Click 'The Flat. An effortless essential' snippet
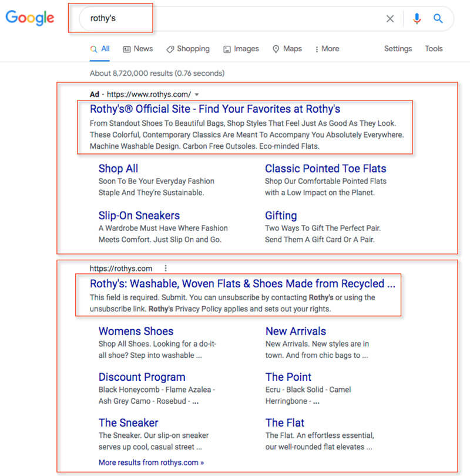 click(320, 435)
